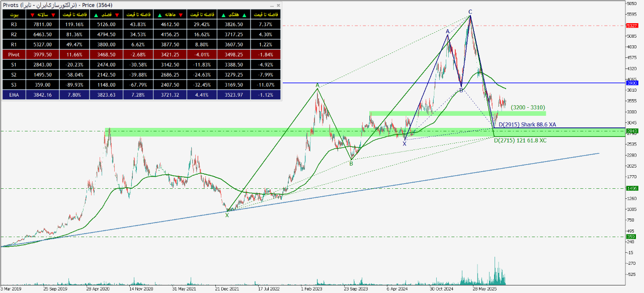The height and width of the screenshot is (293, 644).
Task: Click the green arrow beside فصلی header
Action: pos(96,15)
